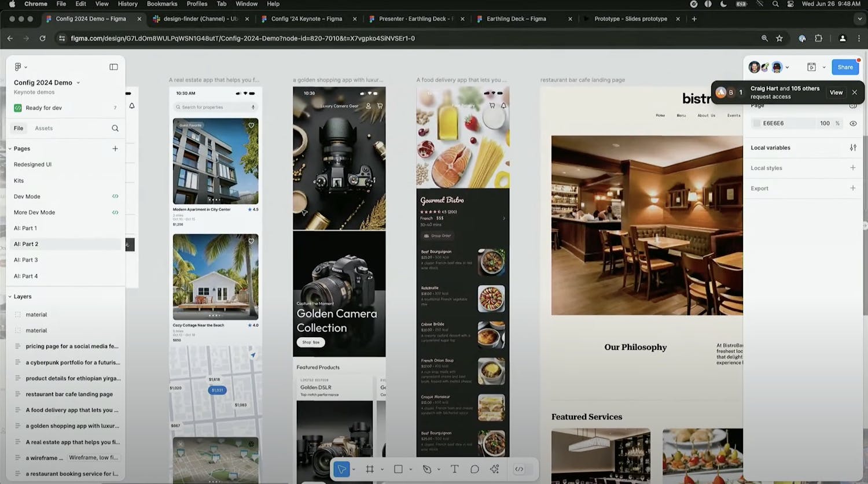Switch to the Assets tab
868x484 pixels.
43,128
